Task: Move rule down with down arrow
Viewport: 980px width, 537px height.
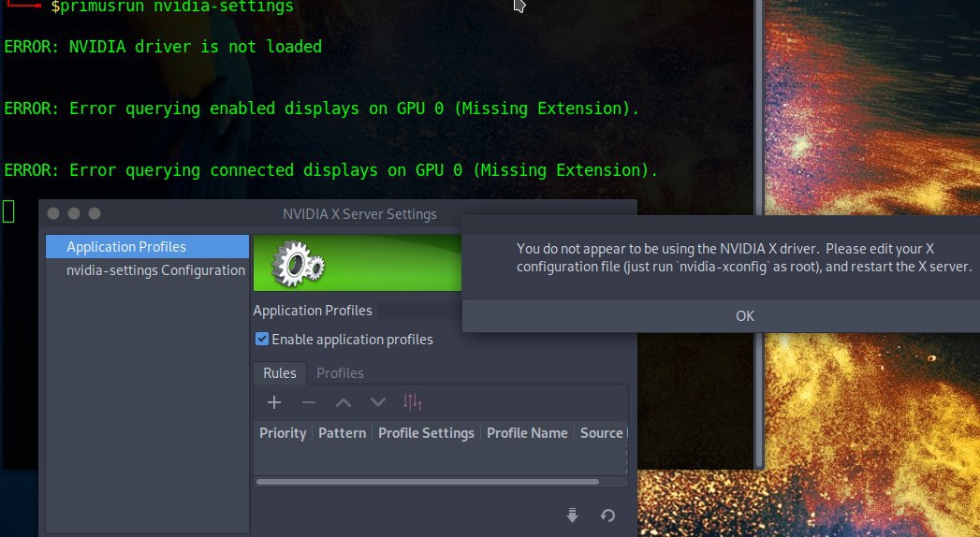Action: click(x=377, y=402)
